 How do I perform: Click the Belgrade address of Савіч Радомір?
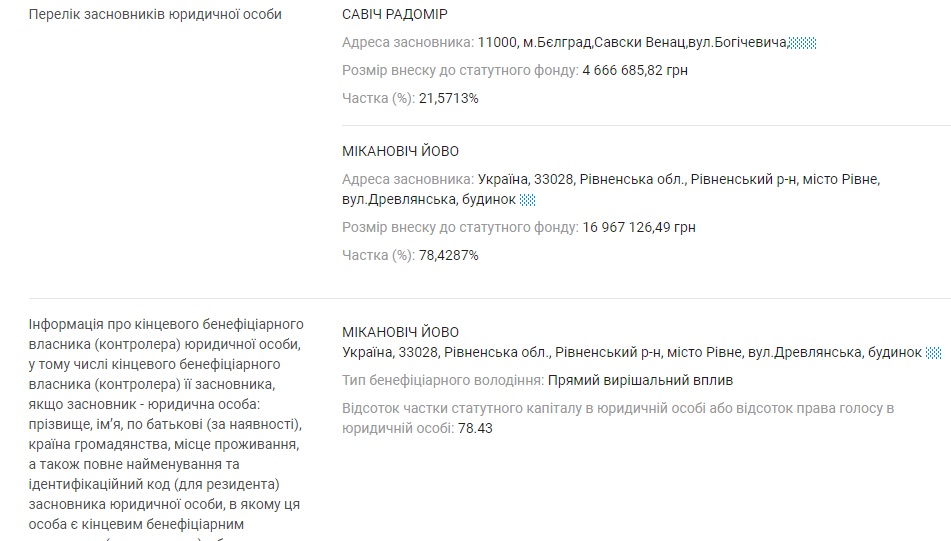coord(632,42)
